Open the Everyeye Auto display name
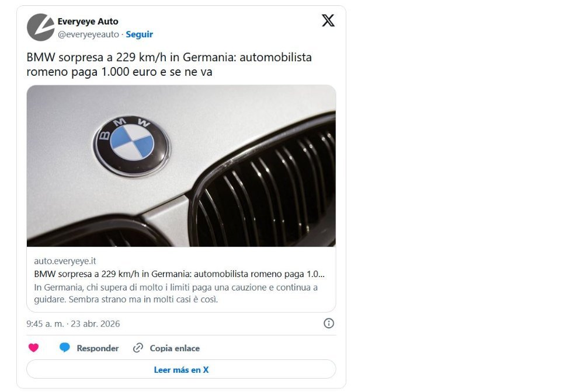The image size is (584, 392). click(88, 22)
